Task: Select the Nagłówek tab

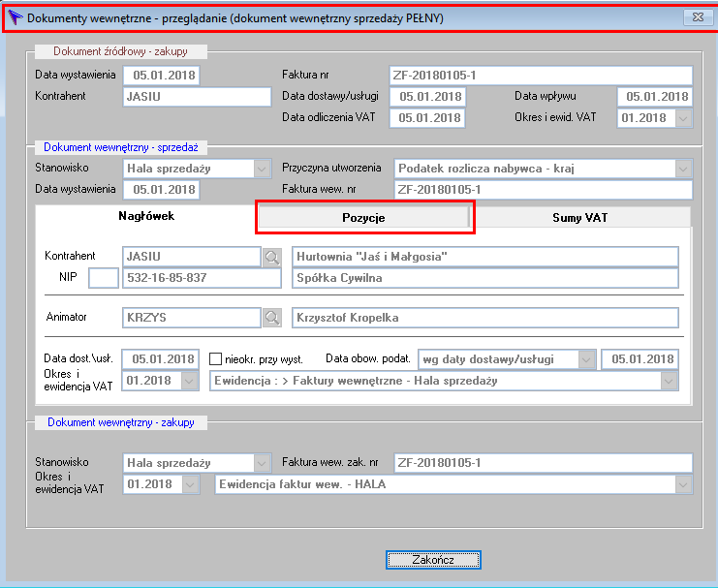Action: click(146, 216)
